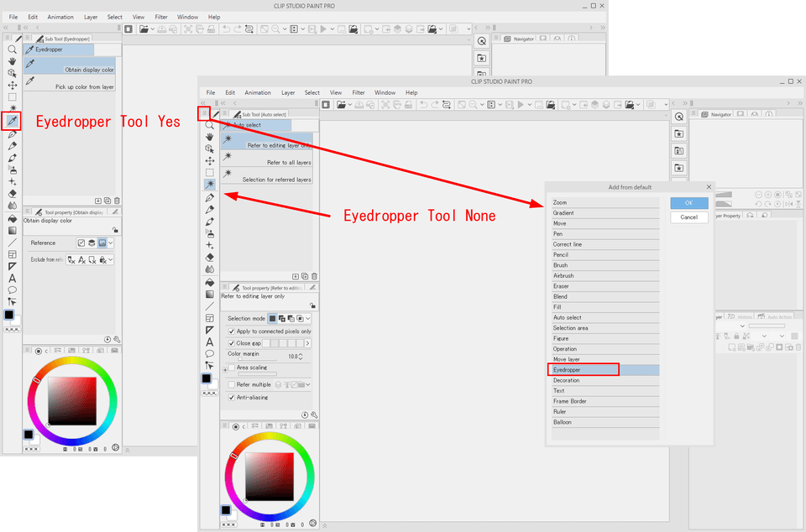The image size is (806, 532).
Task: Select Eraser tool in front window palette
Action: [x=209, y=258]
